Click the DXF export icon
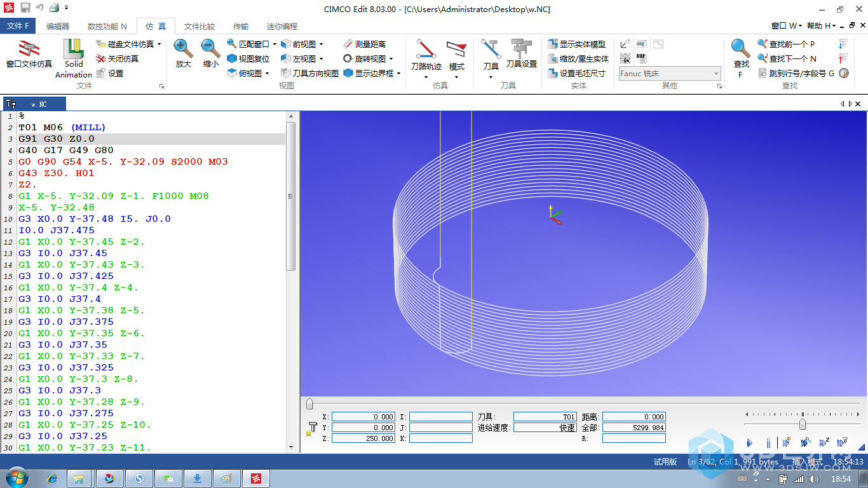 point(641,58)
